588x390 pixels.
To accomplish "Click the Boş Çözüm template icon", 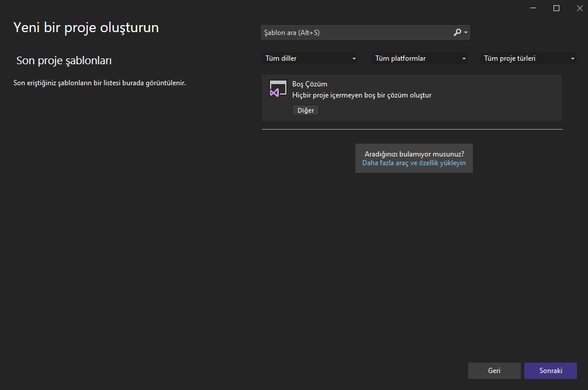I will [x=278, y=89].
